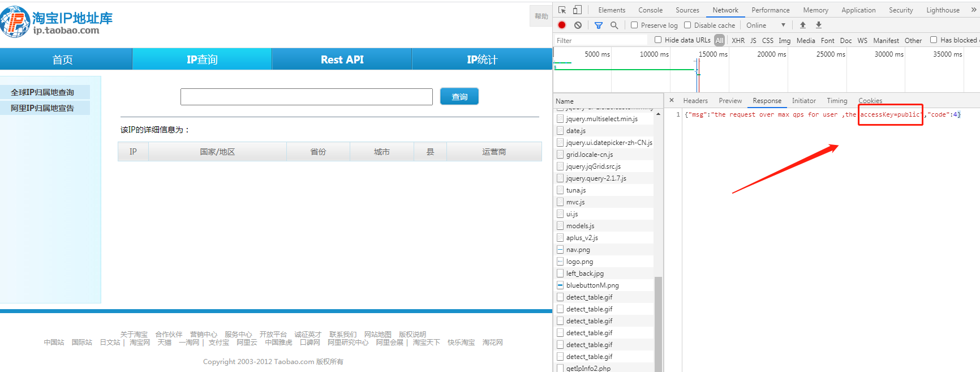Select 阿里IP归属地宣告 in the sidebar
Image resolution: width=980 pixels, height=372 pixels.
[43, 108]
